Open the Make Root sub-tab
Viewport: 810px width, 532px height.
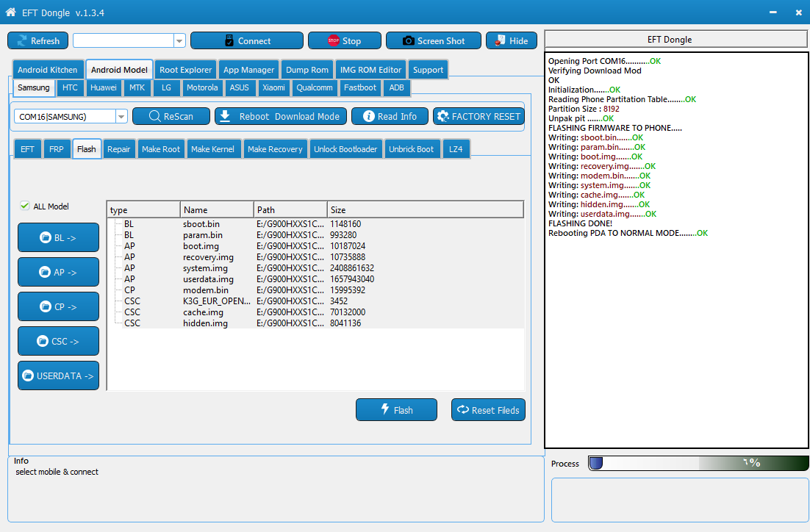[161, 149]
